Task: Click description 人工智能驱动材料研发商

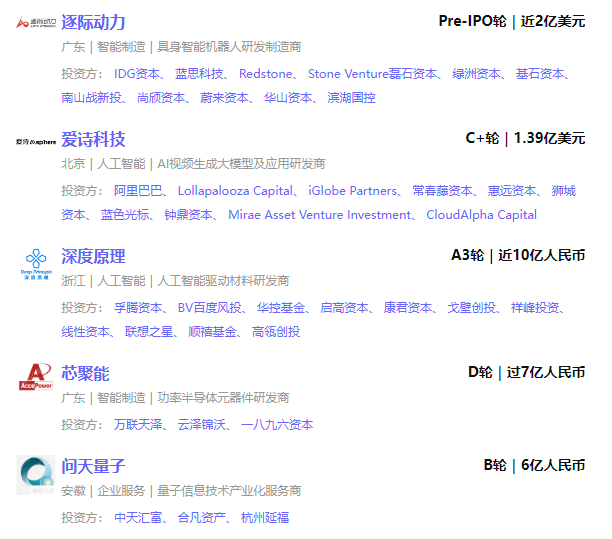Action: tap(223, 281)
